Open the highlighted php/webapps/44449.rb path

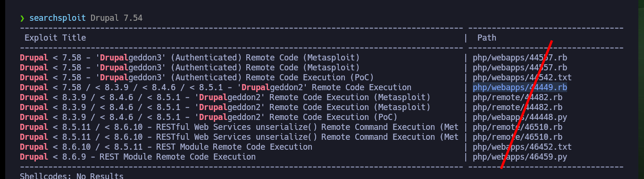[520, 87]
